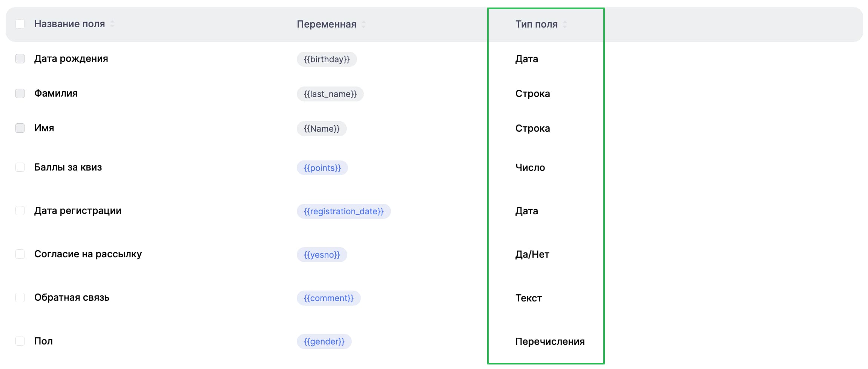Check the Дата рождения row checkbox
Viewport: 868px width, 369px height.
pyautogui.click(x=20, y=59)
